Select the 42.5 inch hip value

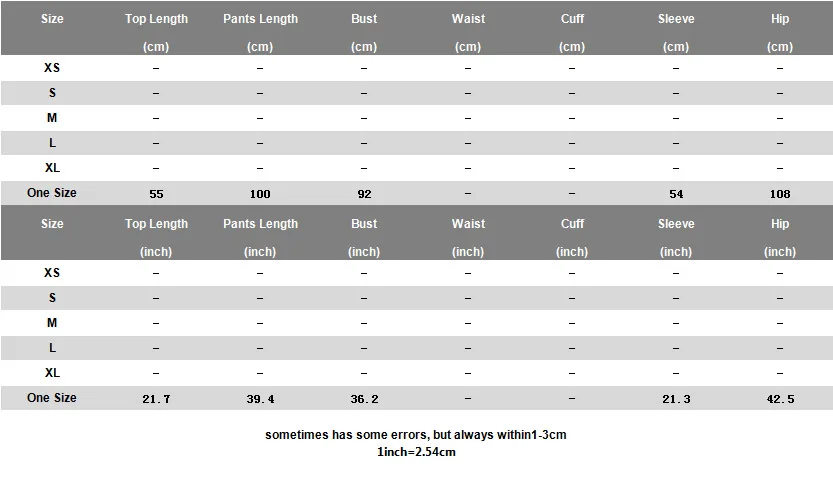tap(780, 399)
